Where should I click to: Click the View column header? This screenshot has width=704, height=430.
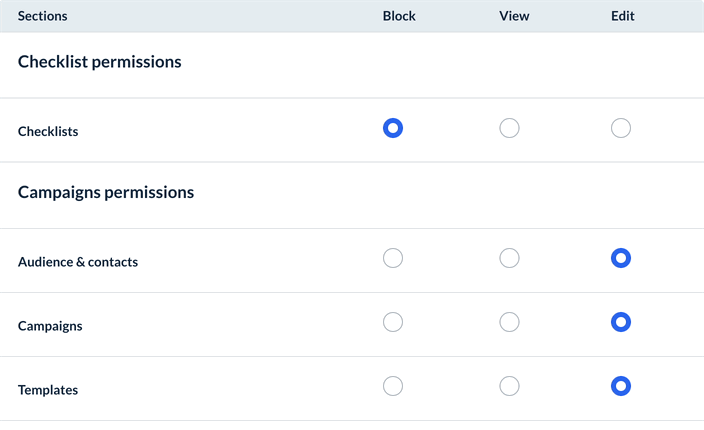pos(514,16)
